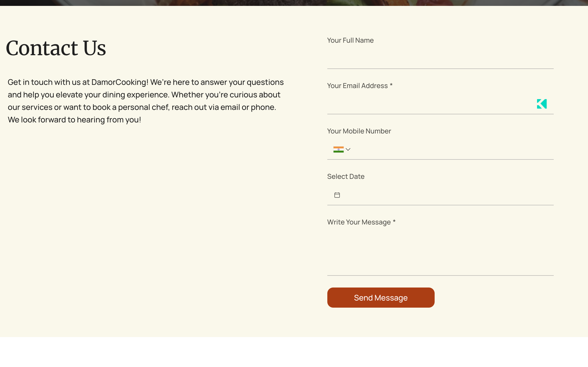Click the DamorCooking intro paragraph
The width and height of the screenshot is (588, 367).
(146, 101)
